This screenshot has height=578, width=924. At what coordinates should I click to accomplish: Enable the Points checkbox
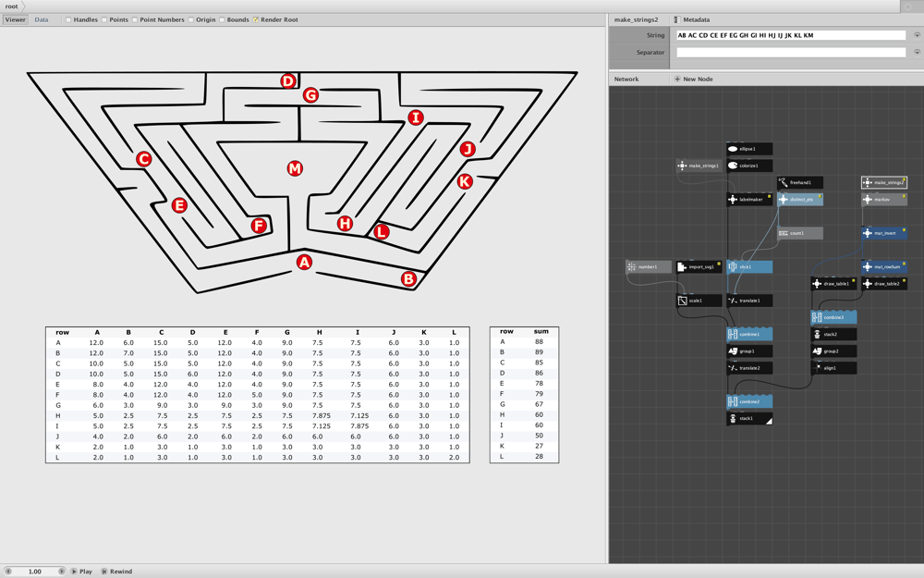(104, 19)
